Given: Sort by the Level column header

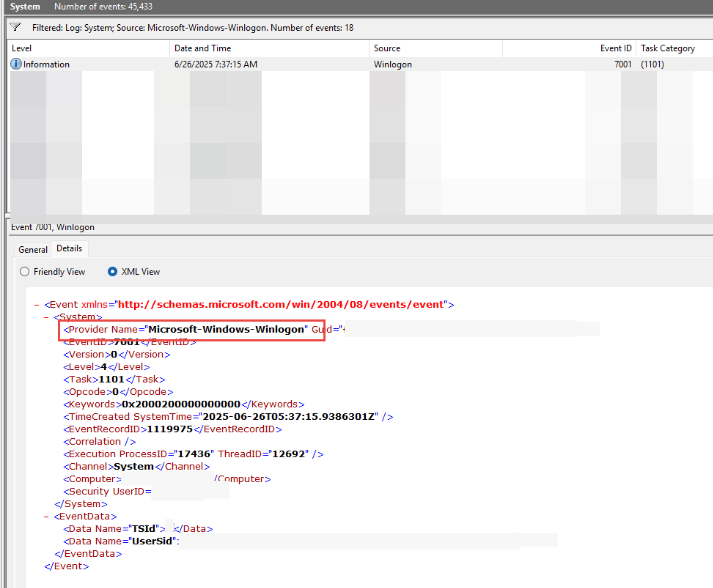Looking at the screenshot, I should pyautogui.click(x=89, y=48).
